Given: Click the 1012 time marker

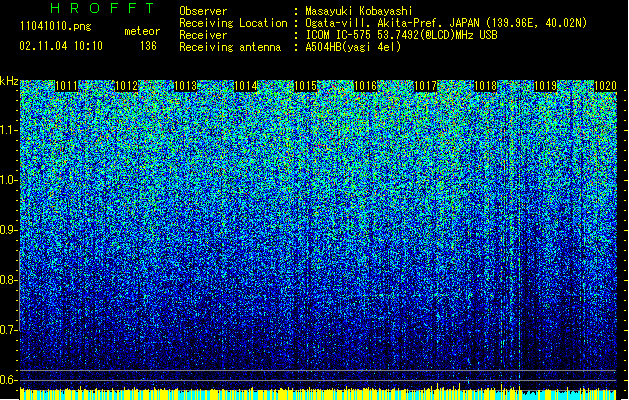Looking at the screenshot, I should [126, 86].
